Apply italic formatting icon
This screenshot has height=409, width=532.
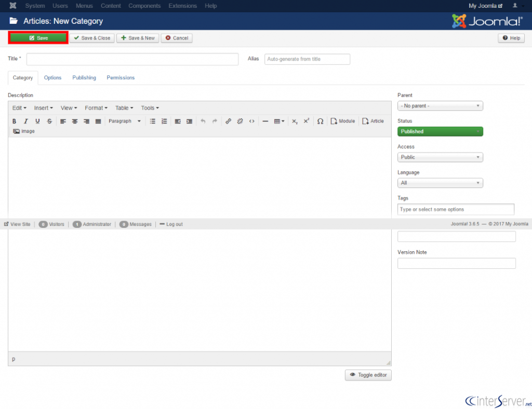(26, 121)
